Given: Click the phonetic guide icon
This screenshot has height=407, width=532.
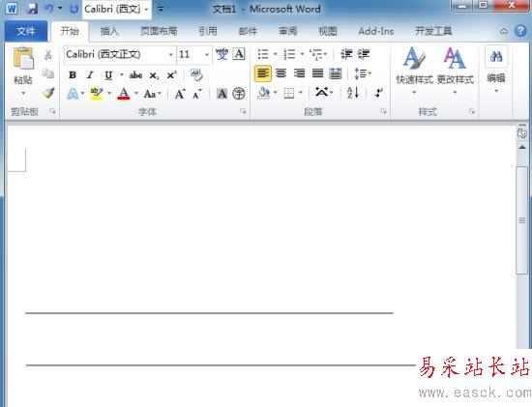Looking at the screenshot, I should (x=222, y=54).
